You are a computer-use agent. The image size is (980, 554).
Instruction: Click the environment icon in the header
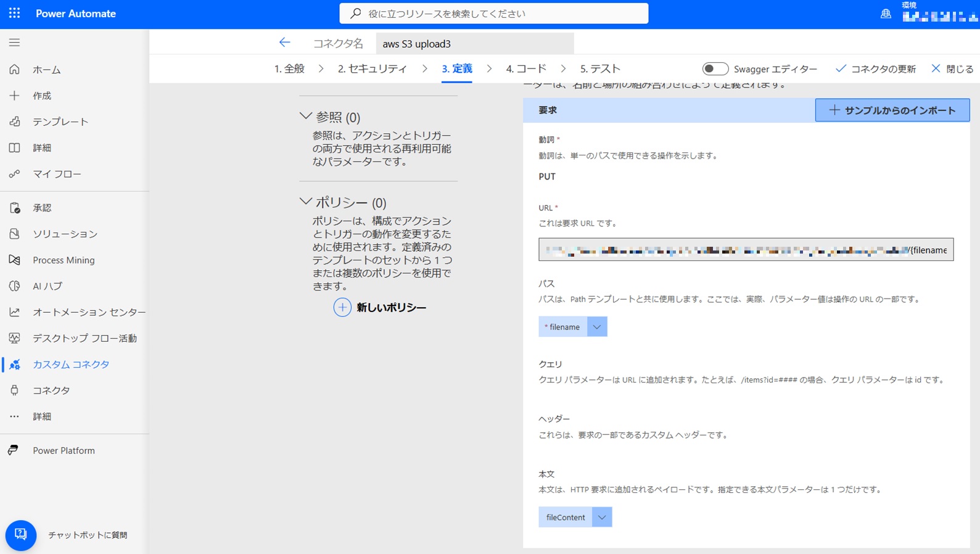tap(886, 14)
